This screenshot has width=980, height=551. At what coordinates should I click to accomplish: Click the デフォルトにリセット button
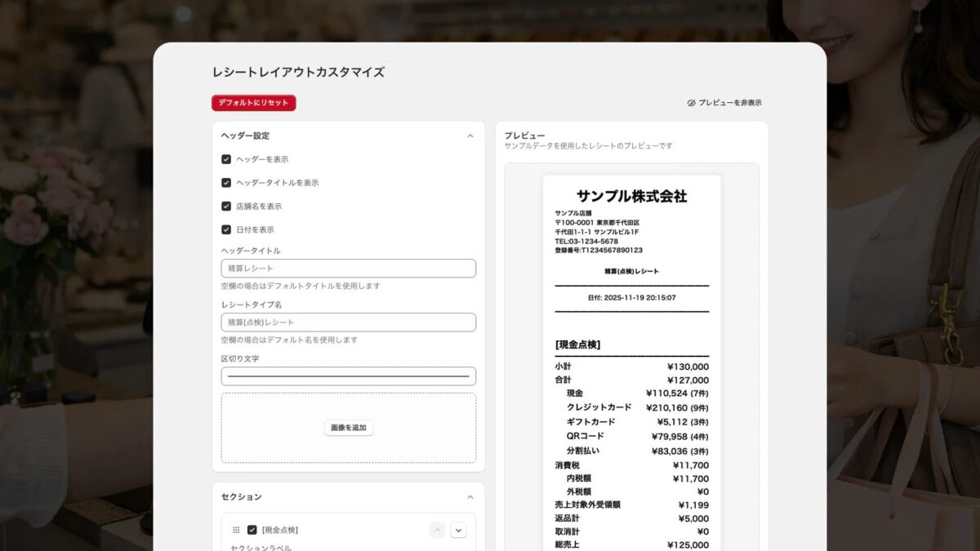[253, 103]
